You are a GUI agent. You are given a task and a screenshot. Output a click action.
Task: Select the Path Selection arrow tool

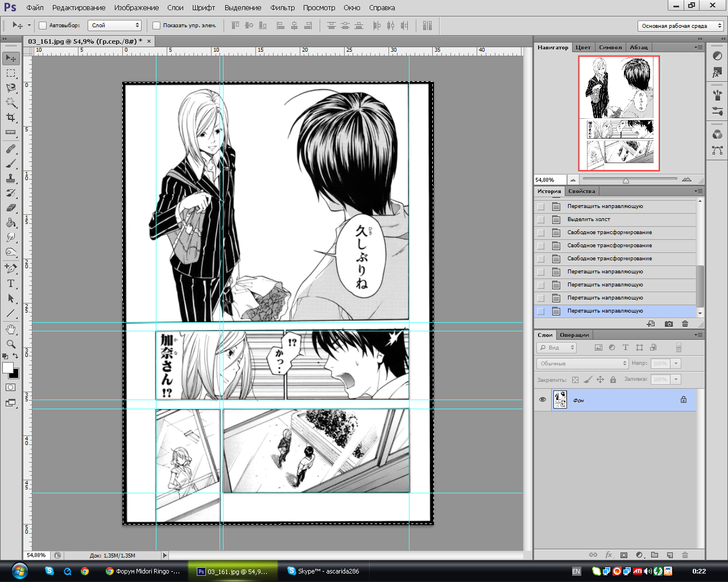click(11, 298)
